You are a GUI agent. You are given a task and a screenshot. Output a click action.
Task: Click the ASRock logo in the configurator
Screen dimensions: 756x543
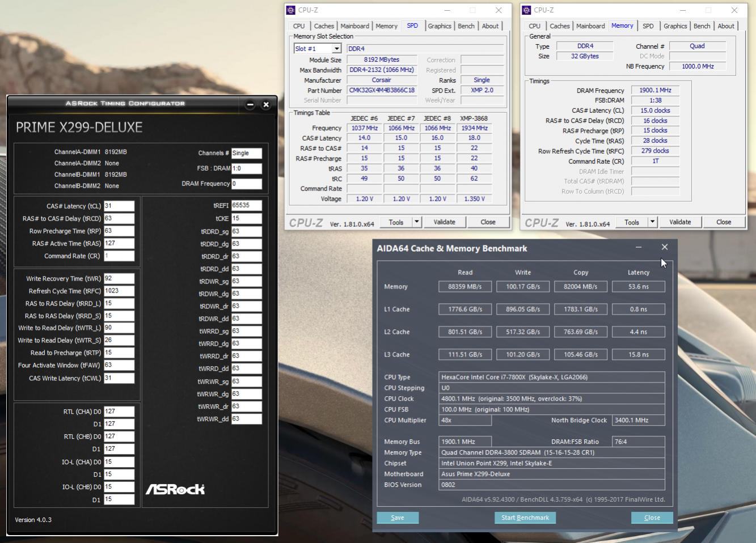(175, 489)
